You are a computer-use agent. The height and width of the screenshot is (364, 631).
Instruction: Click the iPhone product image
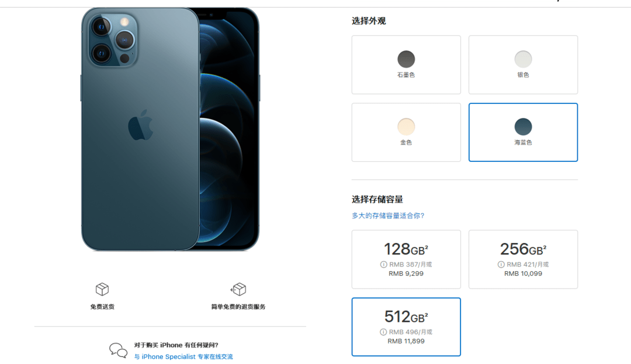pyautogui.click(x=170, y=129)
